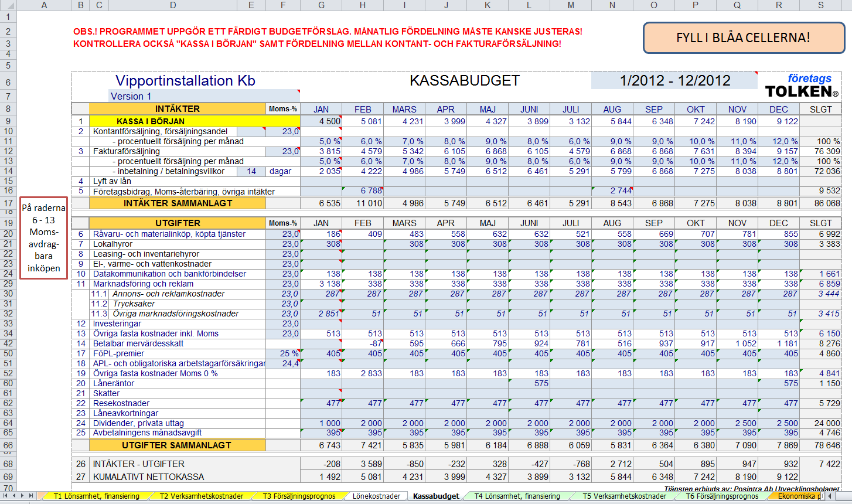Click FöPL-premier 25 % cell

[282, 353]
